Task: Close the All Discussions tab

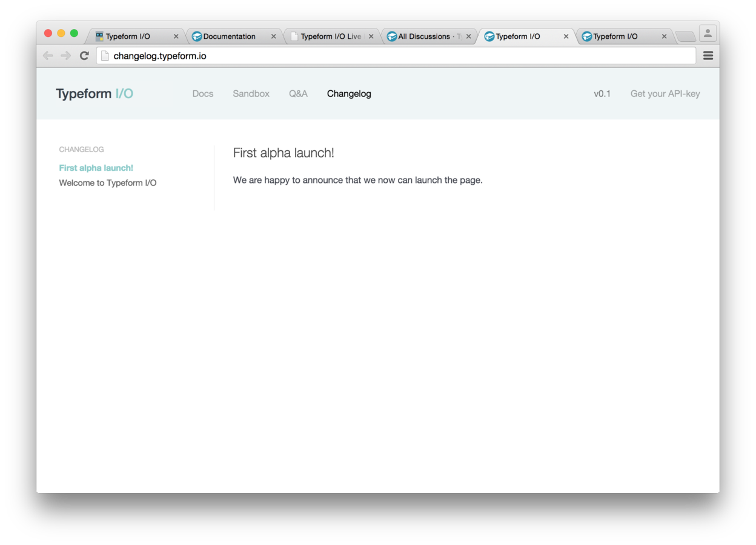Action: [x=468, y=36]
